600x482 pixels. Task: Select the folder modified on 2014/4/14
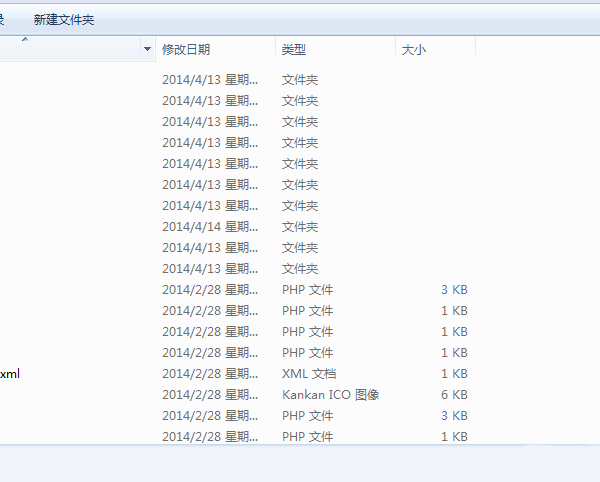click(209, 227)
